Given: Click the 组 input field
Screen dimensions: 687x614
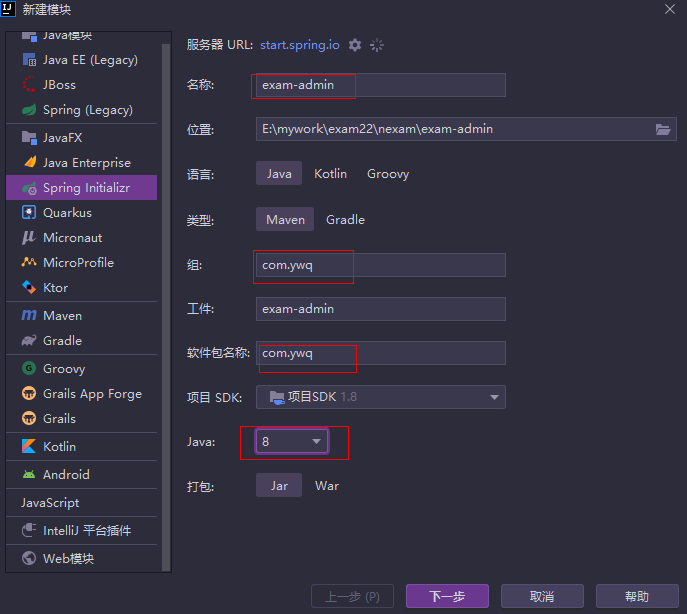Looking at the screenshot, I should coord(381,265).
